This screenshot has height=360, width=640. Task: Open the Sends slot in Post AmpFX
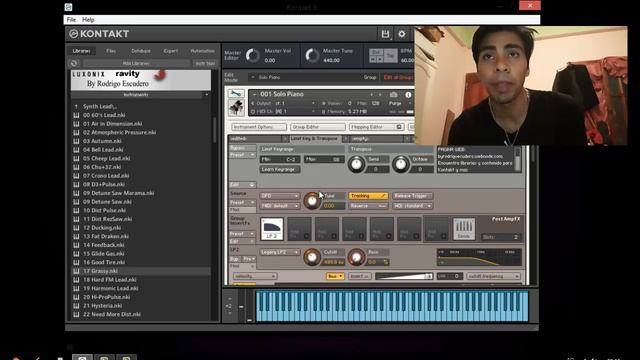click(x=464, y=229)
